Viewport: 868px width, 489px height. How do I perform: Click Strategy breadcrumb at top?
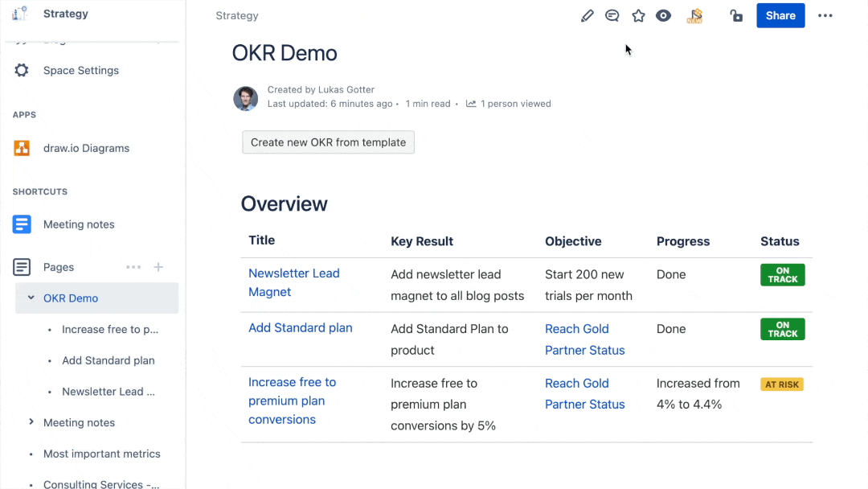[237, 15]
